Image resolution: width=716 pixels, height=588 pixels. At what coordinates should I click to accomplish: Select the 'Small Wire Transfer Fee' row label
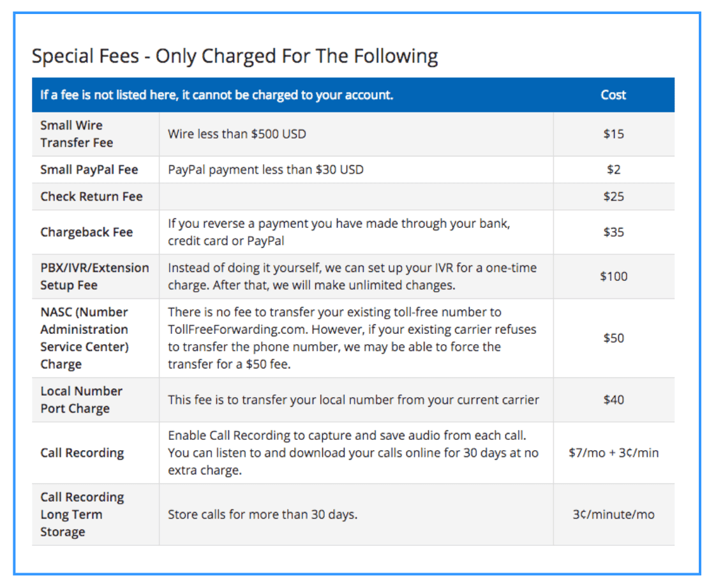pyautogui.click(x=77, y=134)
